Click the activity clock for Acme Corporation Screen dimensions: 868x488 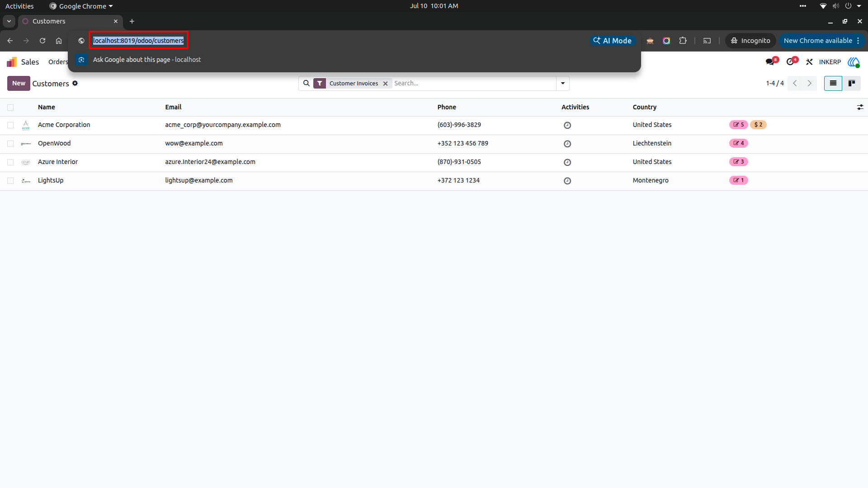(x=567, y=125)
